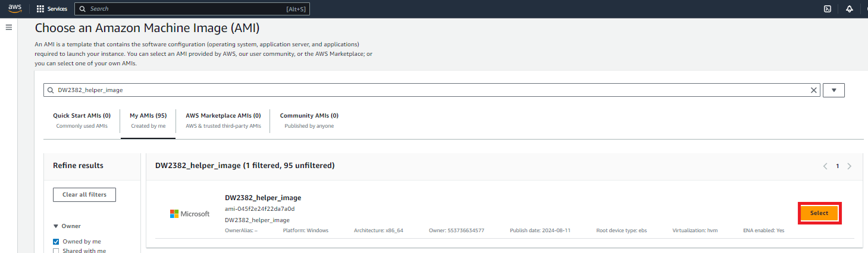868x253 pixels.
Task: Uncheck Owned by me checkbox
Action: point(57,242)
